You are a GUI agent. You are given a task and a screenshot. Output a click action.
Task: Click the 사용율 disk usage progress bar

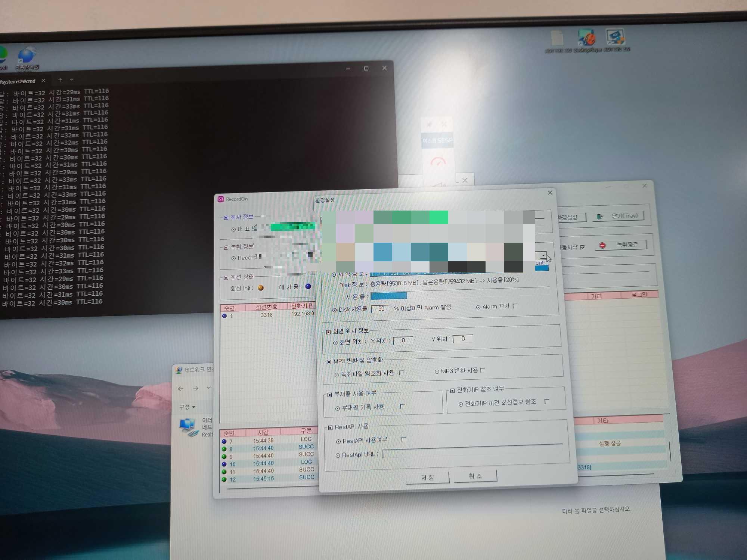389,296
